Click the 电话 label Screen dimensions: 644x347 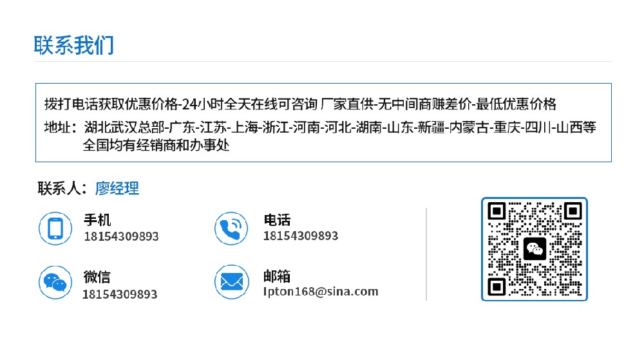click(277, 220)
